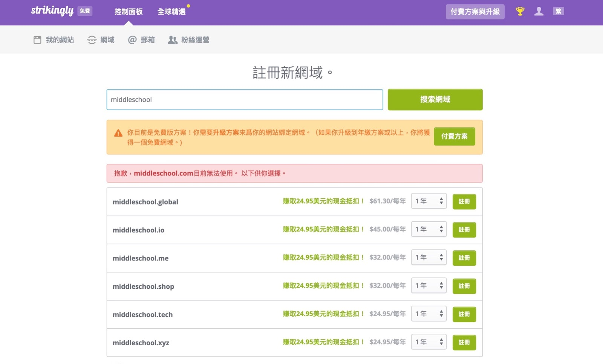Click 付費方案與升級 in the top bar
This screenshot has height=364, width=603.
475,12
